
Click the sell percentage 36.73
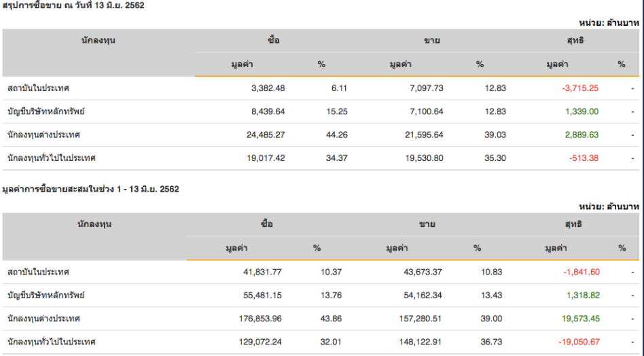pyautogui.click(x=483, y=342)
